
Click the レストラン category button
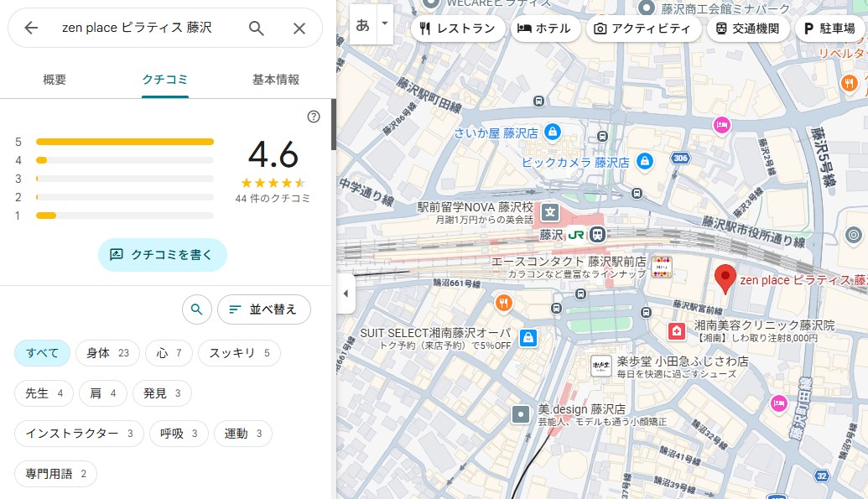[459, 28]
